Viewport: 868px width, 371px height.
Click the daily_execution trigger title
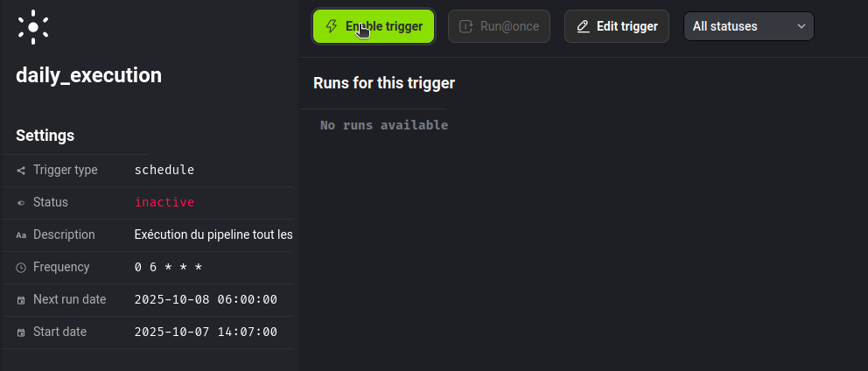click(88, 75)
